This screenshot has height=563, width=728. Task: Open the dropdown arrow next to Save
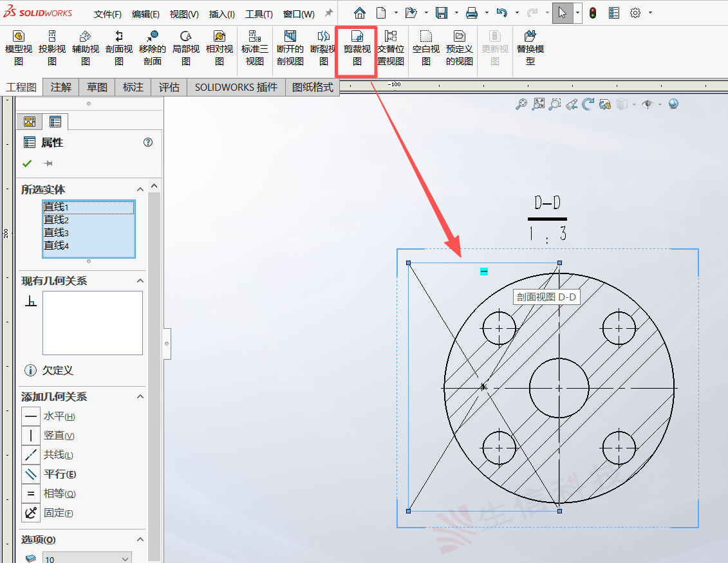[456, 13]
